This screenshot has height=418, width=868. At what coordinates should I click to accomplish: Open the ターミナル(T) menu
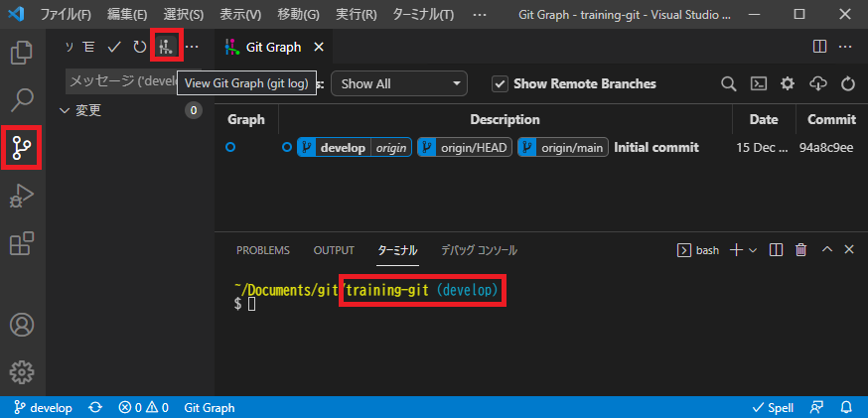point(423,14)
